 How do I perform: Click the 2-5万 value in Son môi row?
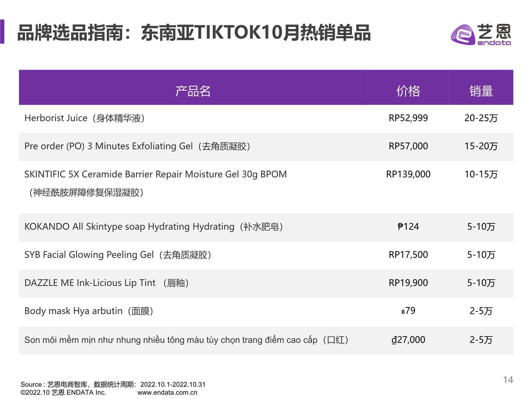point(481,340)
